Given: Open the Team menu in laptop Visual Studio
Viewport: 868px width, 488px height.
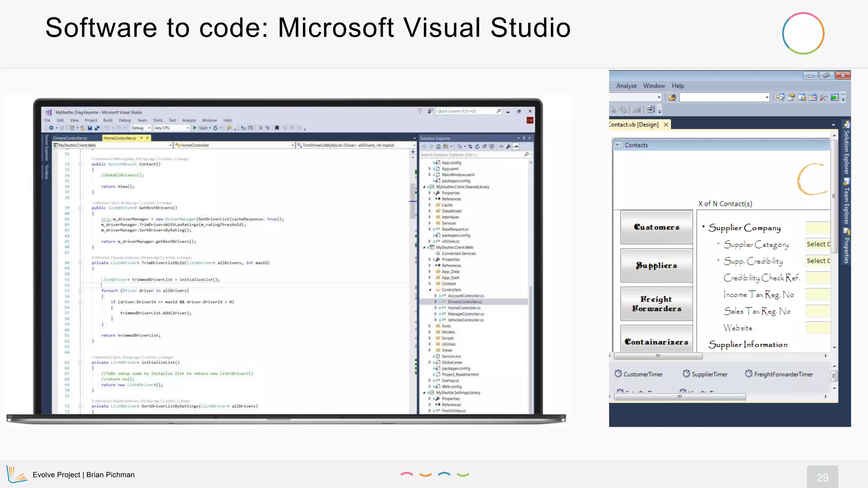Looking at the screenshot, I should click(142, 120).
